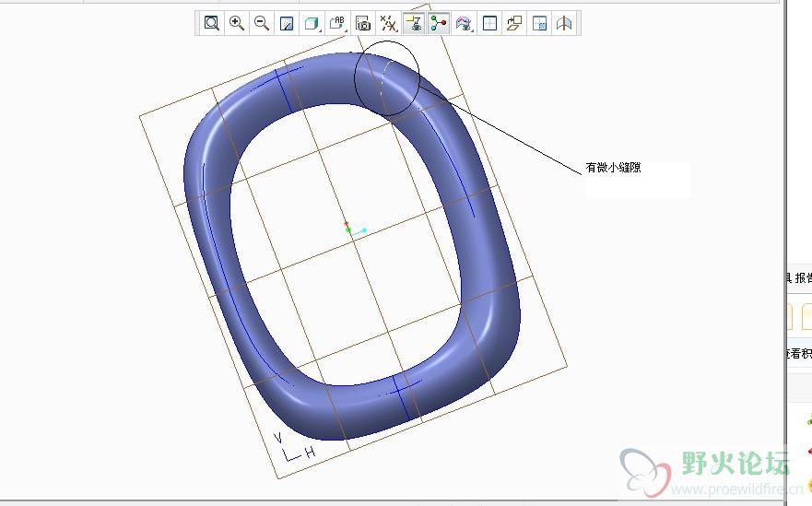The height and width of the screenshot is (506, 812).
Task: Open the View Manager camera icon
Action: tap(363, 23)
